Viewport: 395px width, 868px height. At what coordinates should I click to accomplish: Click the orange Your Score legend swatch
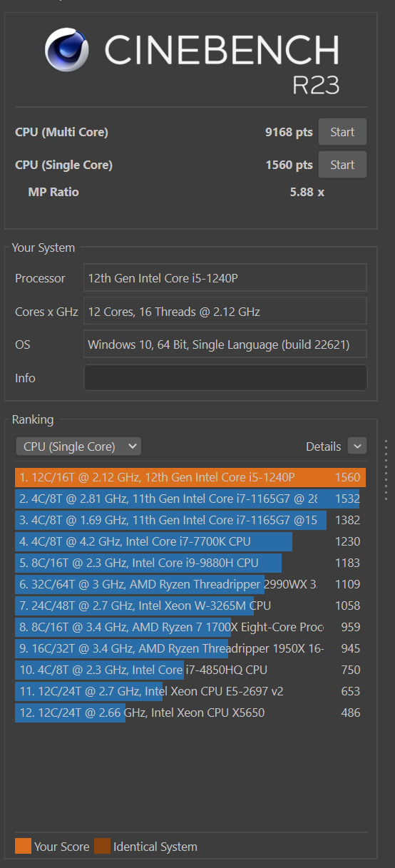pos(23,847)
